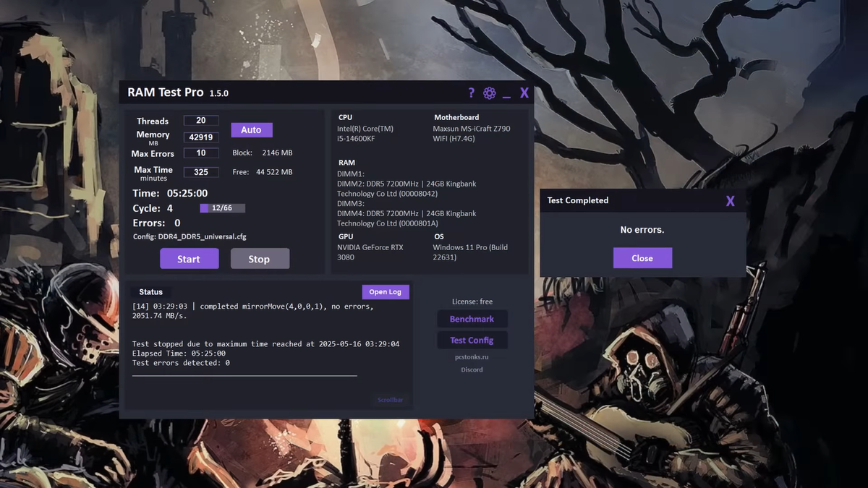The width and height of the screenshot is (868, 488).
Task: Launch the Benchmark
Action: pyautogui.click(x=472, y=319)
